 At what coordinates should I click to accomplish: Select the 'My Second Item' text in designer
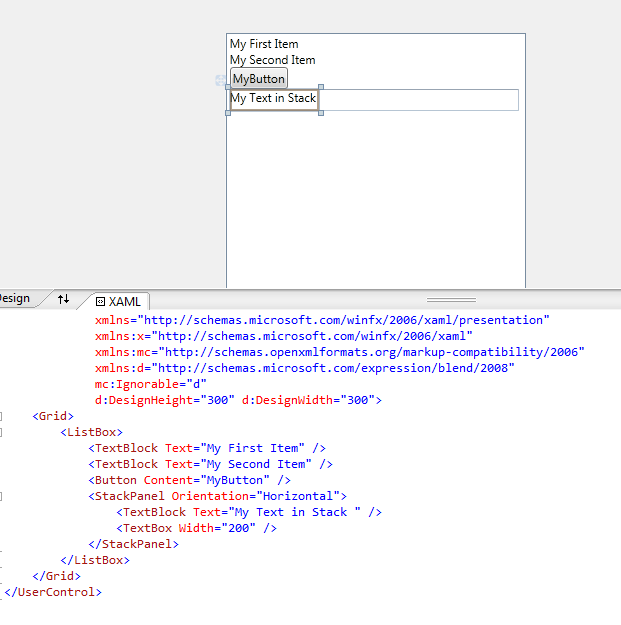(273, 60)
